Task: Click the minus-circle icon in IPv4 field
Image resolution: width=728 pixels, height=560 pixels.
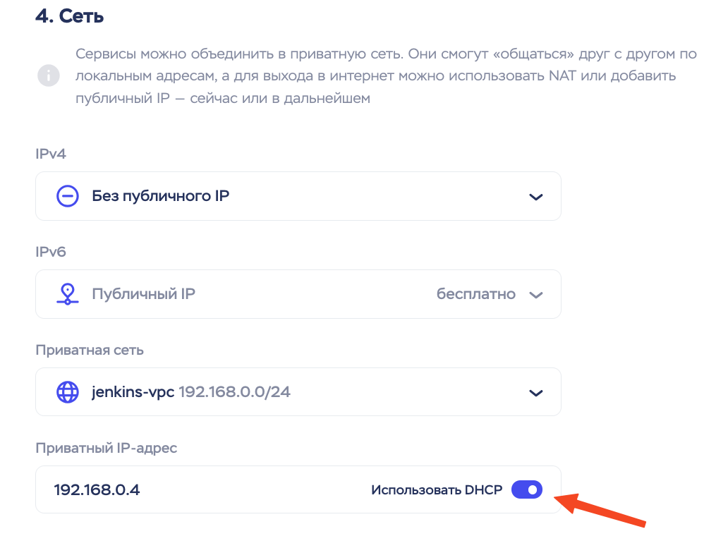Action: [67, 196]
